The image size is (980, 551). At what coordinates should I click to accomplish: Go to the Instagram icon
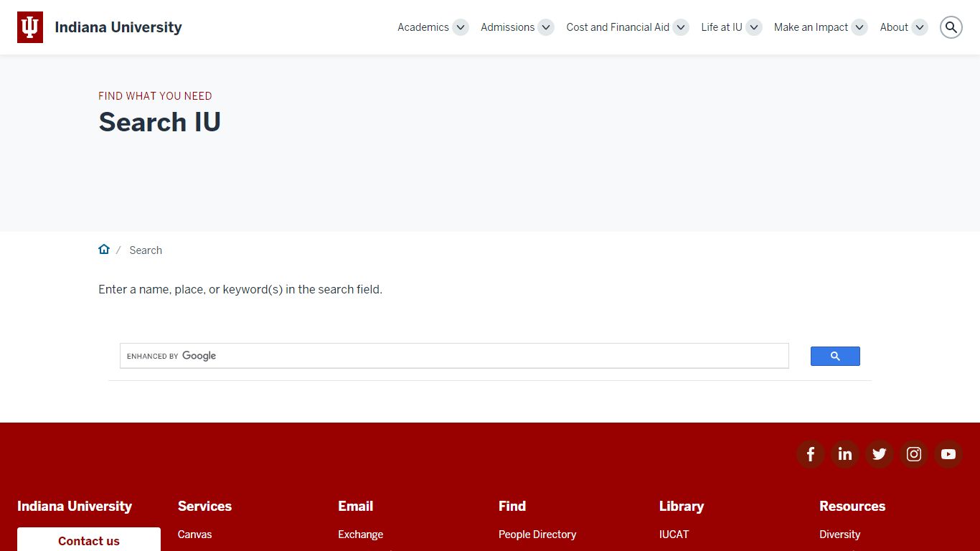pyautogui.click(x=914, y=454)
